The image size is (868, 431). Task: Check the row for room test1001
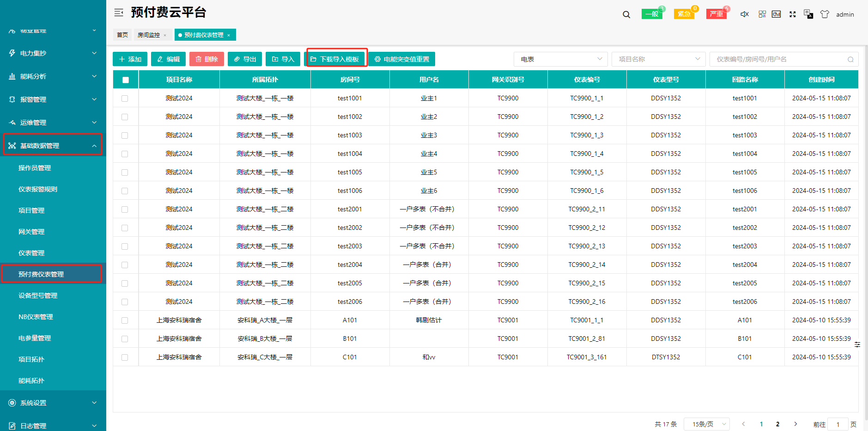pyautogui.click(x=125, y=99)
